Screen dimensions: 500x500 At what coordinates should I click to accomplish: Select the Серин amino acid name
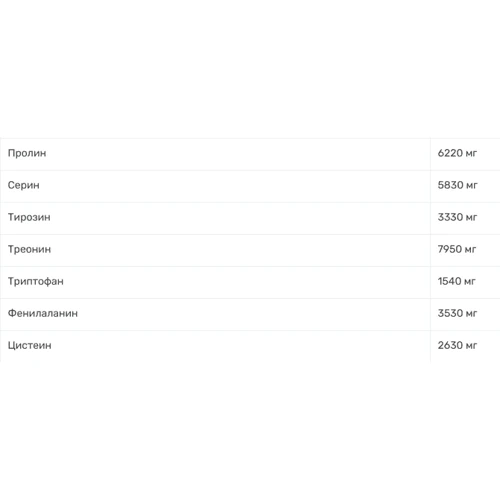point(24,185)
